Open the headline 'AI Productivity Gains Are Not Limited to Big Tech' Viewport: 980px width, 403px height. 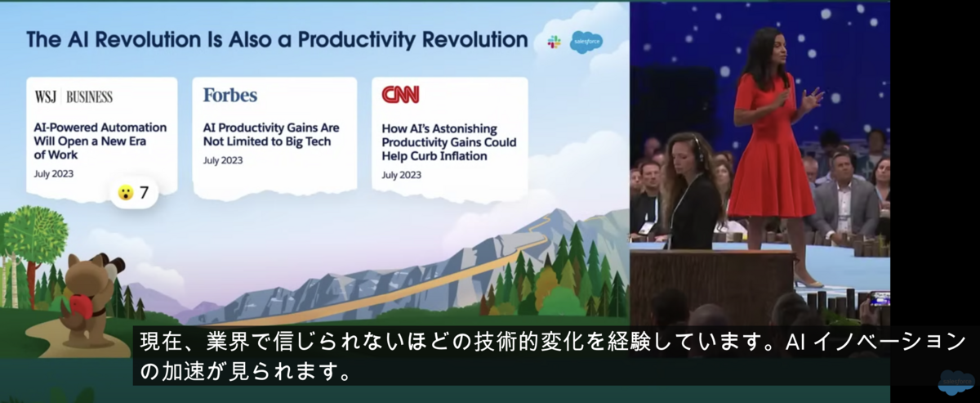coord(271,135)
